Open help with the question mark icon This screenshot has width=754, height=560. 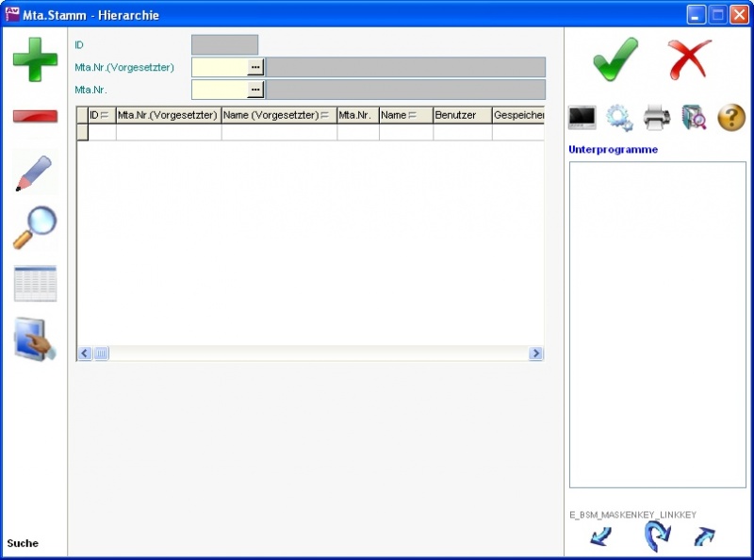tap(731, 118)
